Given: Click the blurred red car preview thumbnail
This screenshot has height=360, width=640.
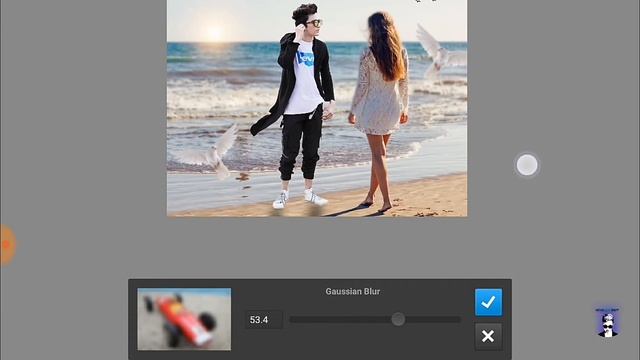Looking at the screenshot, I should click(x=184, y=319).
